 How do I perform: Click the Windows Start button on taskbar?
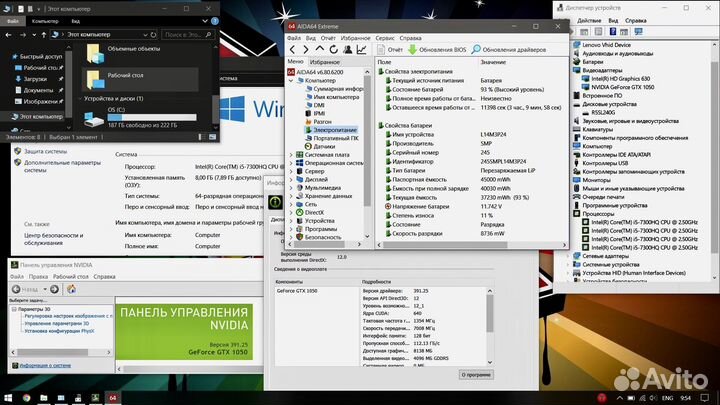pyautogui.click(x=11, y=397)
